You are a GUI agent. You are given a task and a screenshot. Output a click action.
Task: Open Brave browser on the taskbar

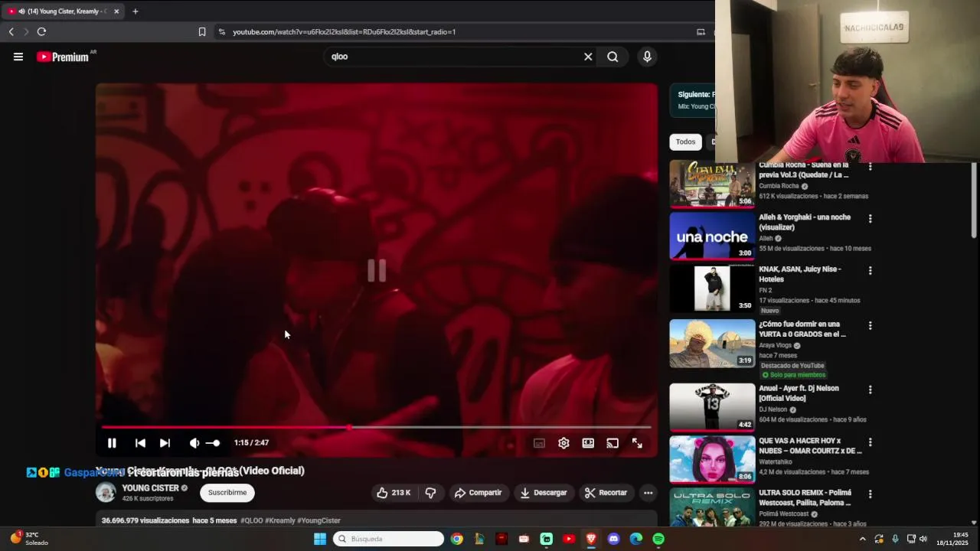591,539
